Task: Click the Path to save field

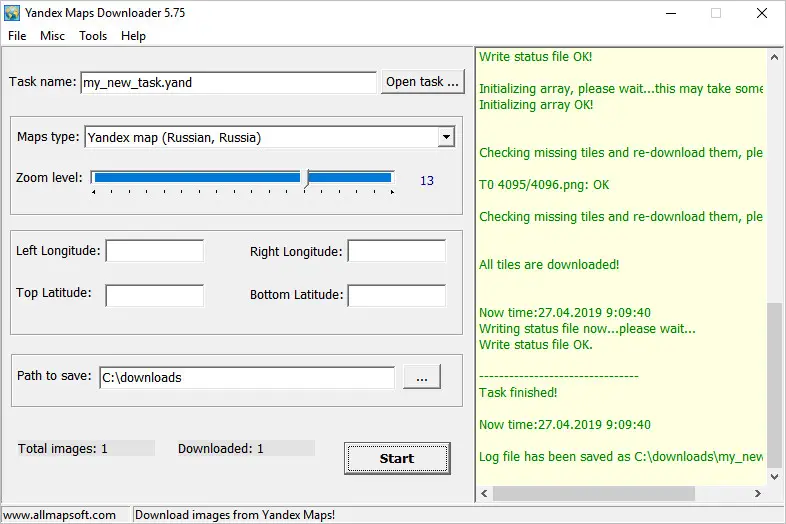Action: tap(247, 378)
